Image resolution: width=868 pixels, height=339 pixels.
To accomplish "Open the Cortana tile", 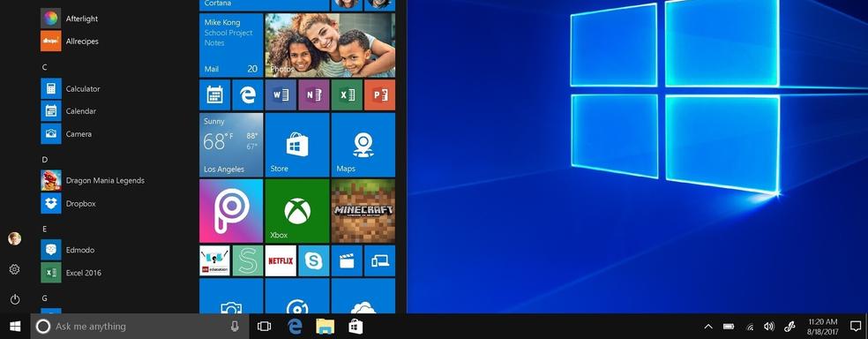I will pos(264,5).
